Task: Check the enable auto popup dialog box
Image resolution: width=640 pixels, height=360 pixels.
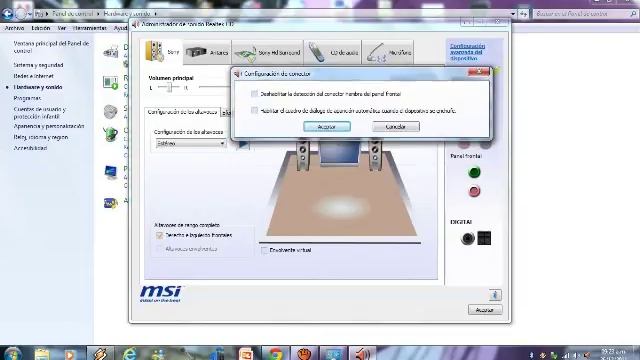Action: pos(254,110)
